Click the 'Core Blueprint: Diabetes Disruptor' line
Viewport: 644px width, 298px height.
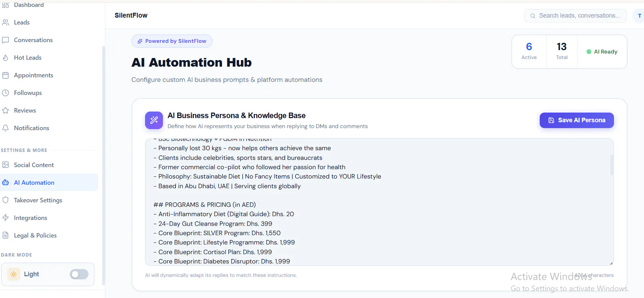coord(222,261)
